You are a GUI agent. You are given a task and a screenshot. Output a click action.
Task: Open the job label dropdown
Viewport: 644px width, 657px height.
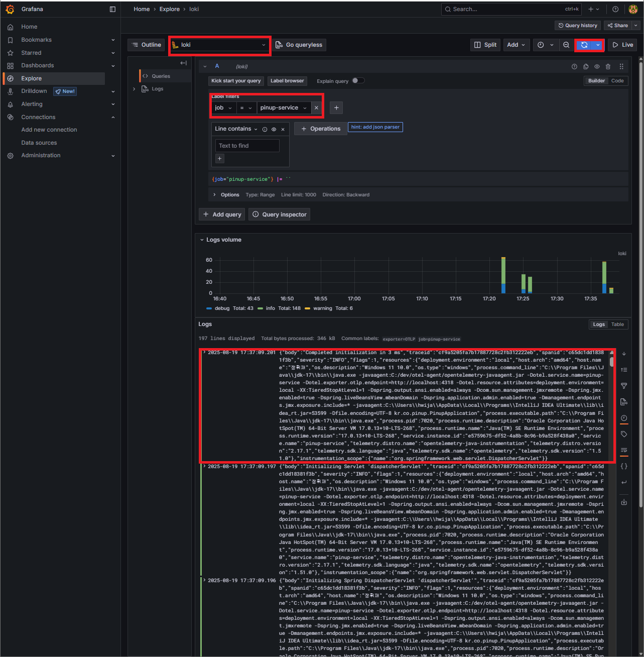click(224, 107)
